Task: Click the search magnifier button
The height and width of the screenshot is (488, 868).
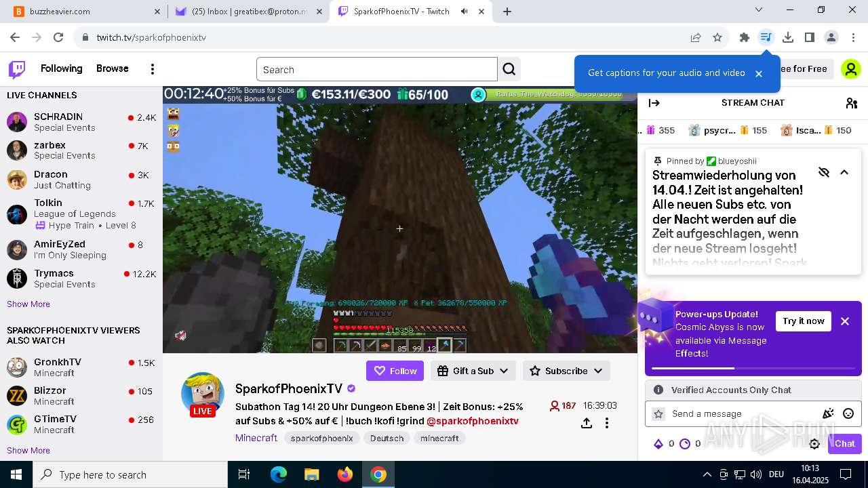Action: (x=509, y=69)
